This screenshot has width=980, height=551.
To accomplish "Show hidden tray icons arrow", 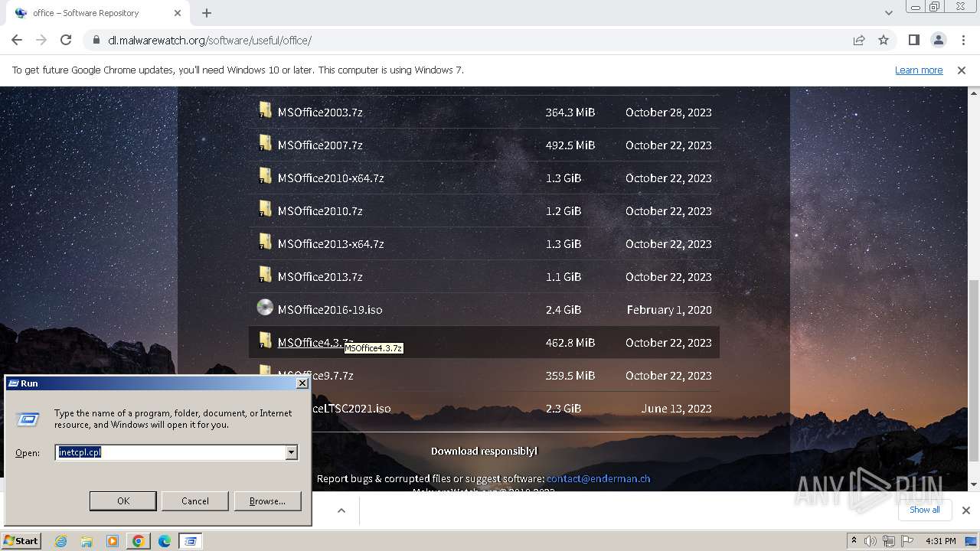I will coord(854,541).
